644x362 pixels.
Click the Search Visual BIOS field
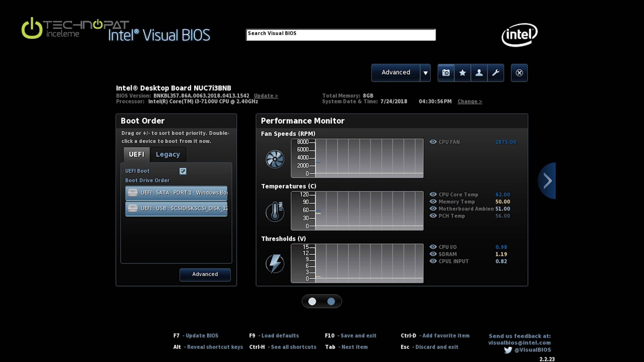(341, 35)
